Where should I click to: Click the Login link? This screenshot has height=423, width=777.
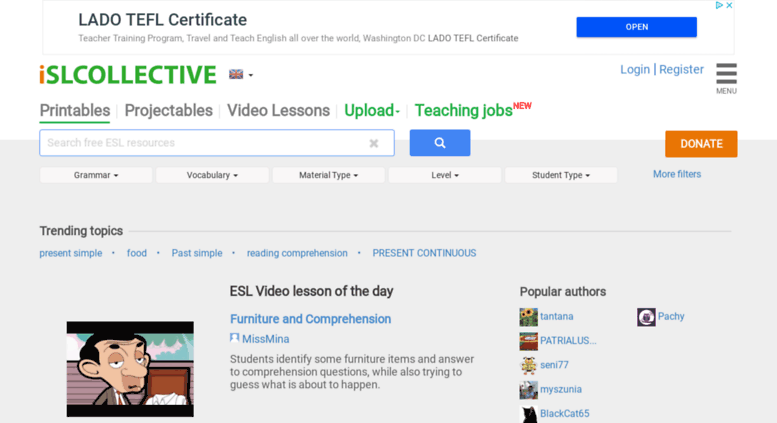tap(635, 69)
